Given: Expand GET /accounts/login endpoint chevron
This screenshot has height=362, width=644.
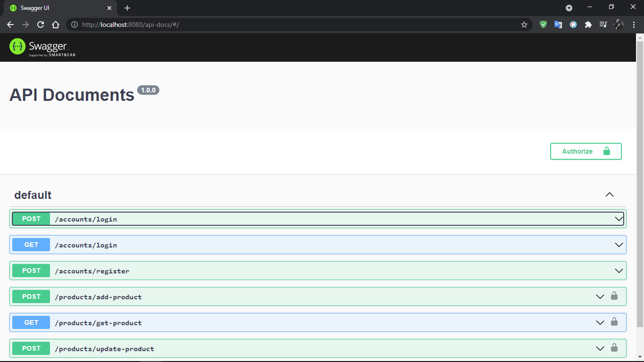Looking at the screenshot, I should [619, 245].
